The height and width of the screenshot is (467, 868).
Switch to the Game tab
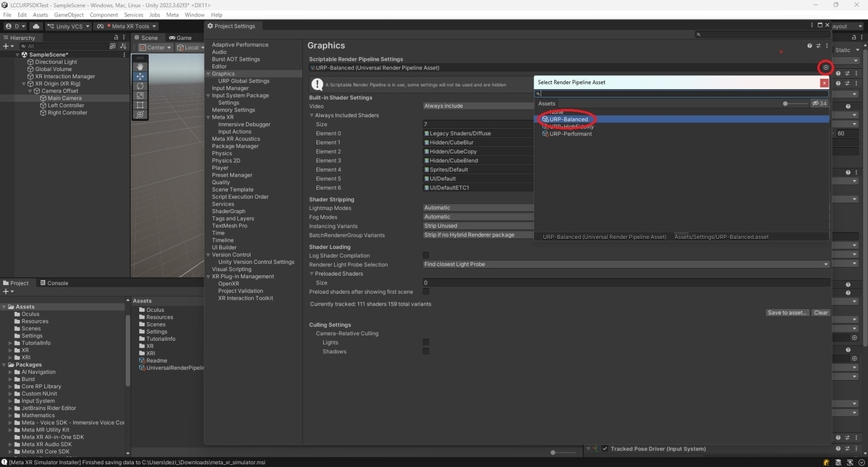click(180, 38)
